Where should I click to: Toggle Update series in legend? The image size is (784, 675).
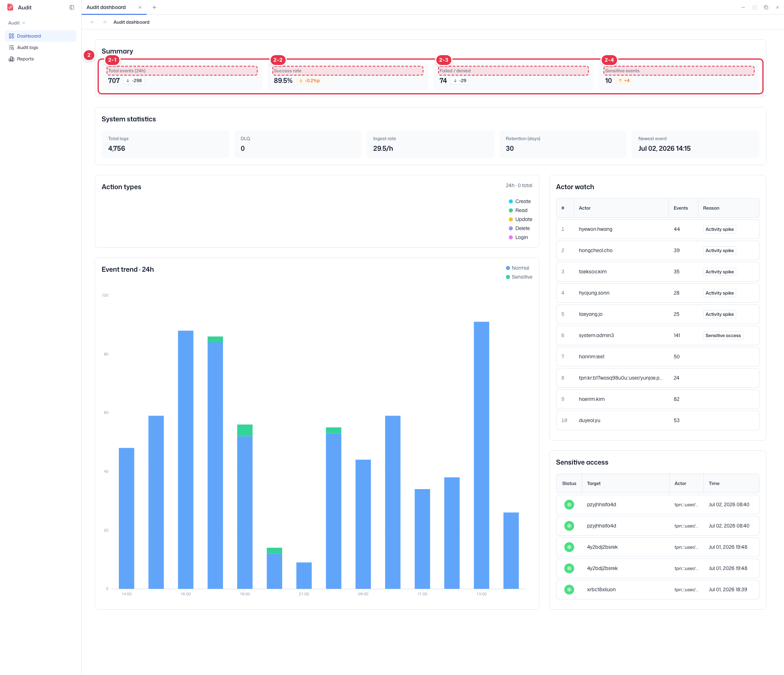521,219
